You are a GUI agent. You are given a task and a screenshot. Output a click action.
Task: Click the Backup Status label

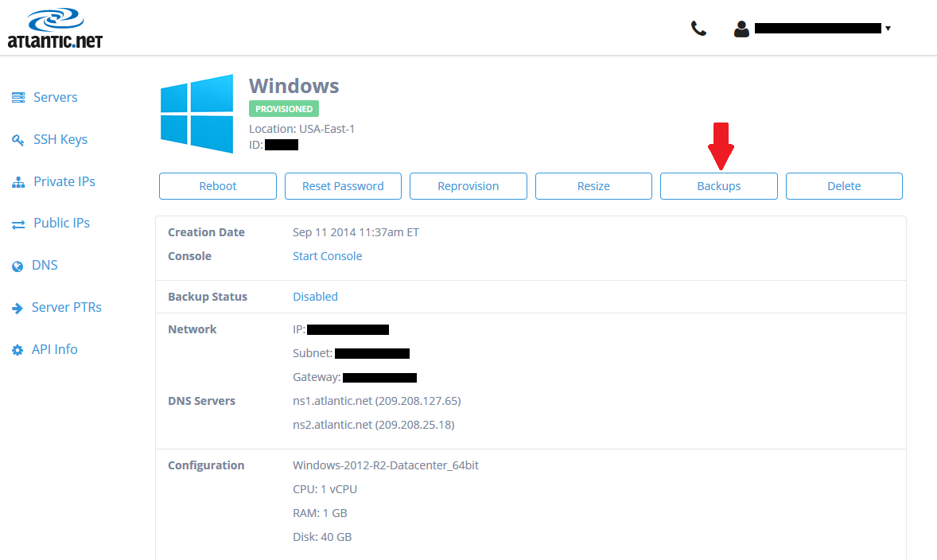tap(208, 297)
